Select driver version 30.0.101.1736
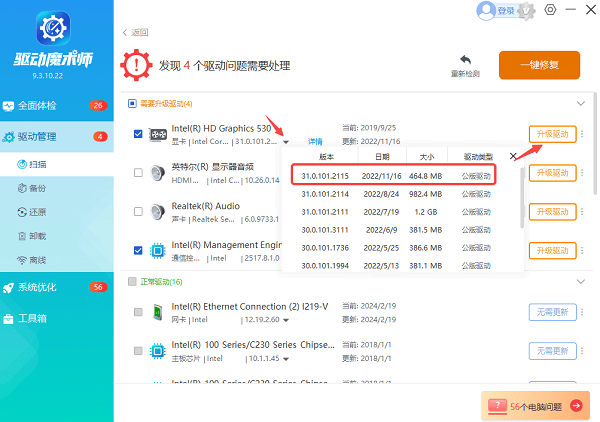 tap(396, 248)
